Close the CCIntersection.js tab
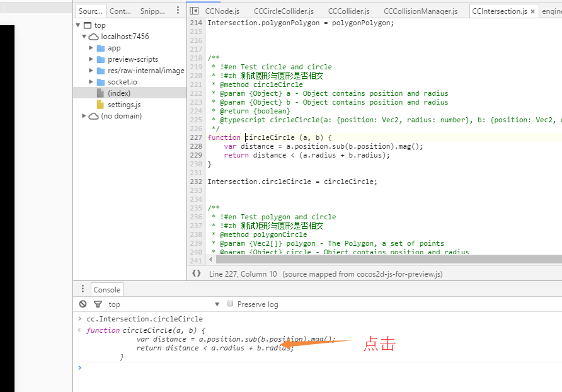This screenshot has height=392, width=562. pyautogui.click(x=532, y=11)
